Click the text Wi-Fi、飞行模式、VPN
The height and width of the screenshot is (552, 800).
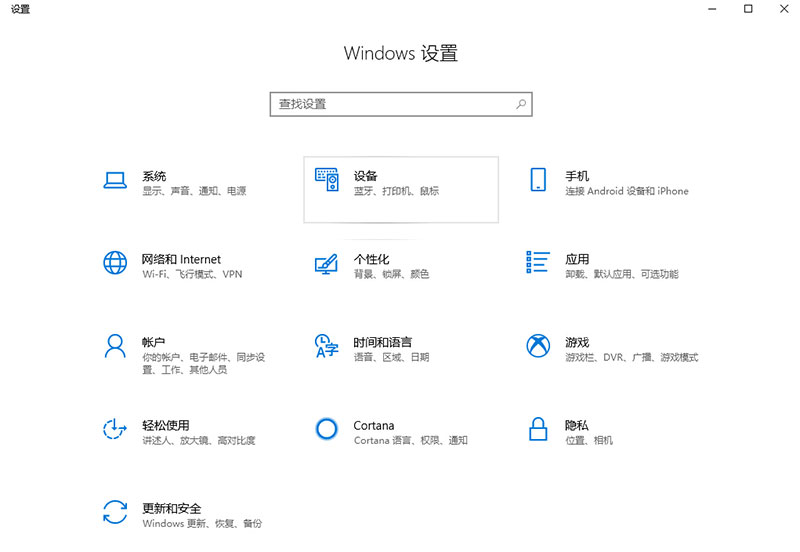192,274
